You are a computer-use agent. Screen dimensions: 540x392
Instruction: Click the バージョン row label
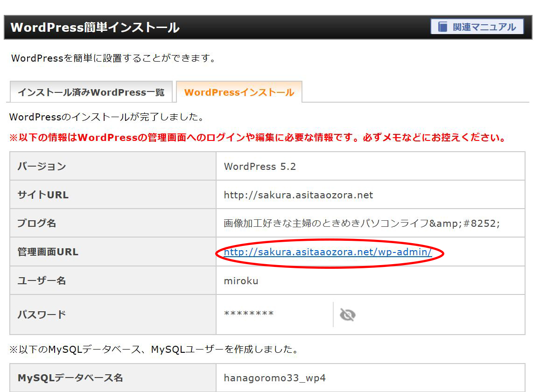pos(42,167)
